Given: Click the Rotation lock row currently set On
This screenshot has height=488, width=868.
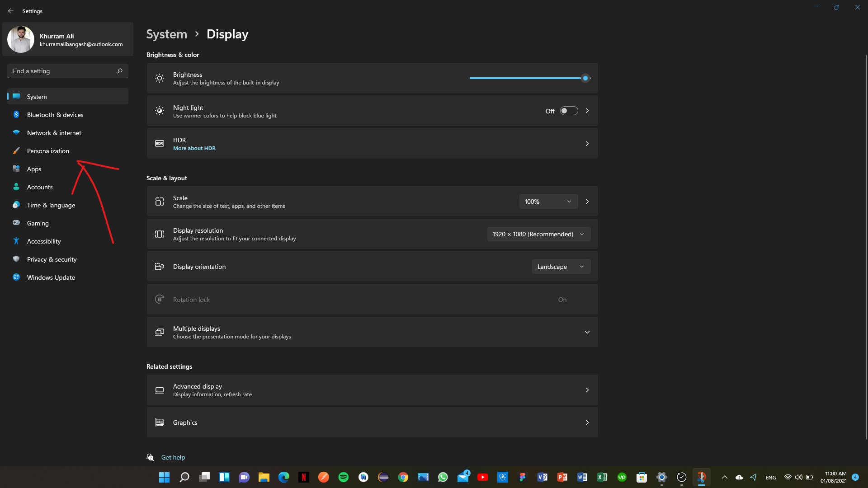Looking at the screenshot, I should click(x=372, y=299).
